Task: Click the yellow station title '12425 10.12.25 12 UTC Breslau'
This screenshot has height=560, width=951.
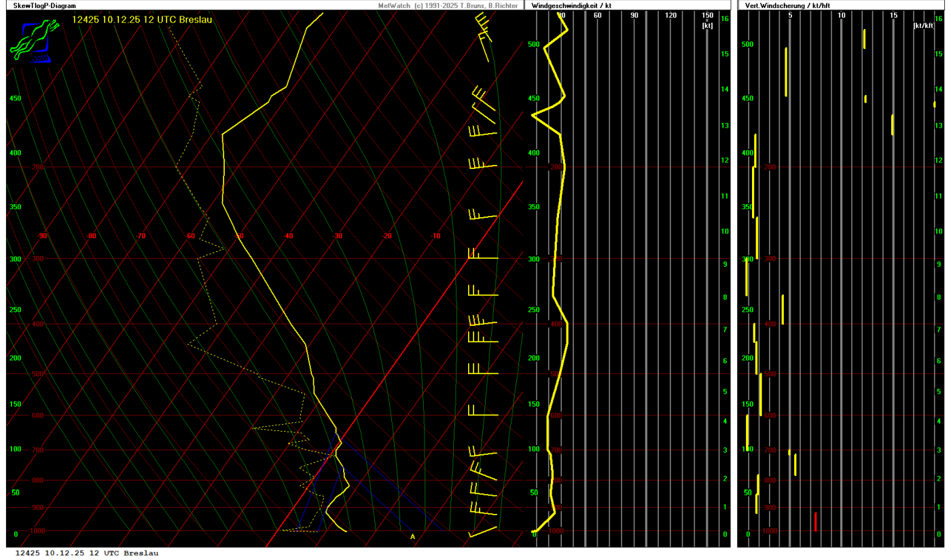Action: coord(142,20)
